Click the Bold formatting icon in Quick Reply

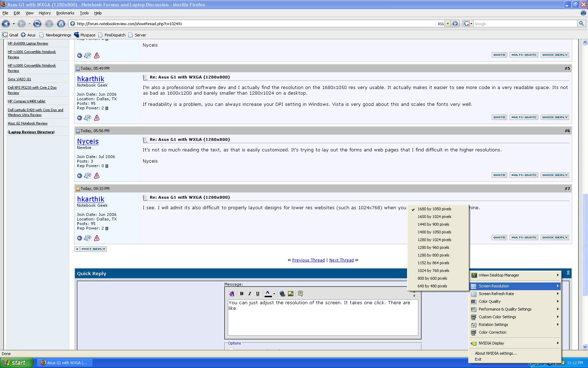point(241,294)
